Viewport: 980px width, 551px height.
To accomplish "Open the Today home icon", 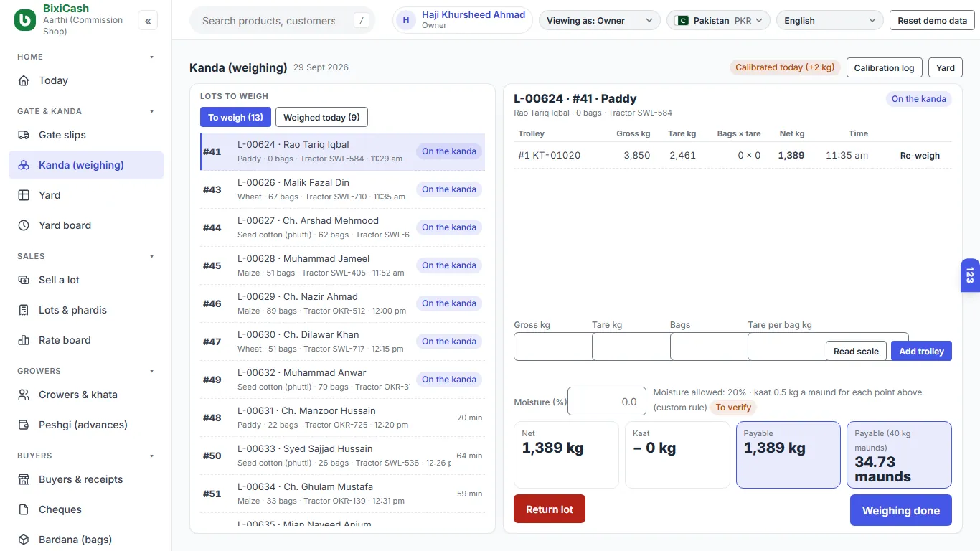I will 24,80.
